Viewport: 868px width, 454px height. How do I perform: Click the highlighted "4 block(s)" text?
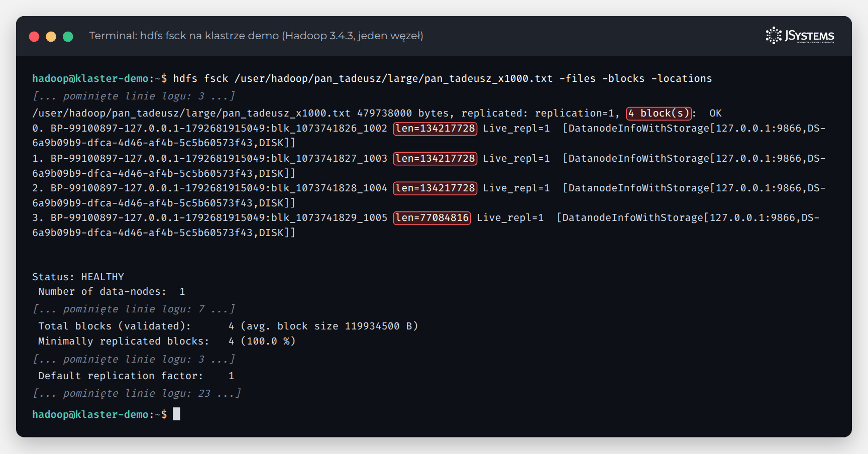pos(659,113)
